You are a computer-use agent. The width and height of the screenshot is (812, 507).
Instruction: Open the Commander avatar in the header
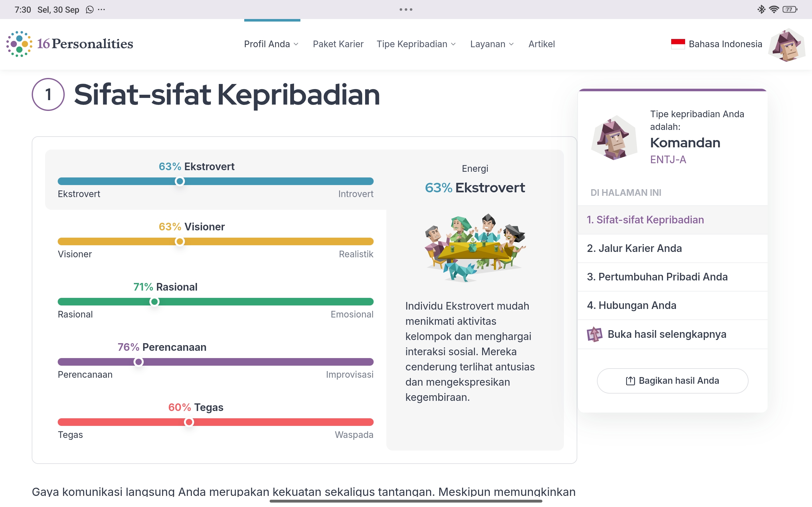(786, 45)
